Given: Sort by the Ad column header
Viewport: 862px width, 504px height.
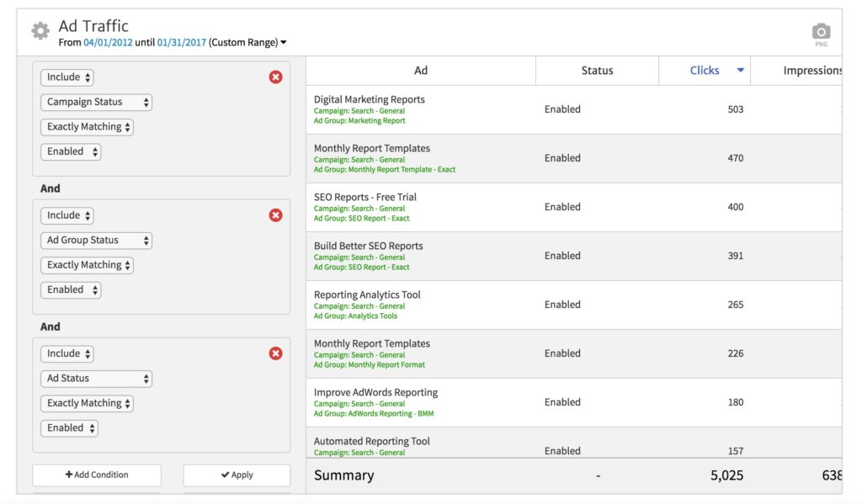Looking at the screenshot, I should [420, 71].
